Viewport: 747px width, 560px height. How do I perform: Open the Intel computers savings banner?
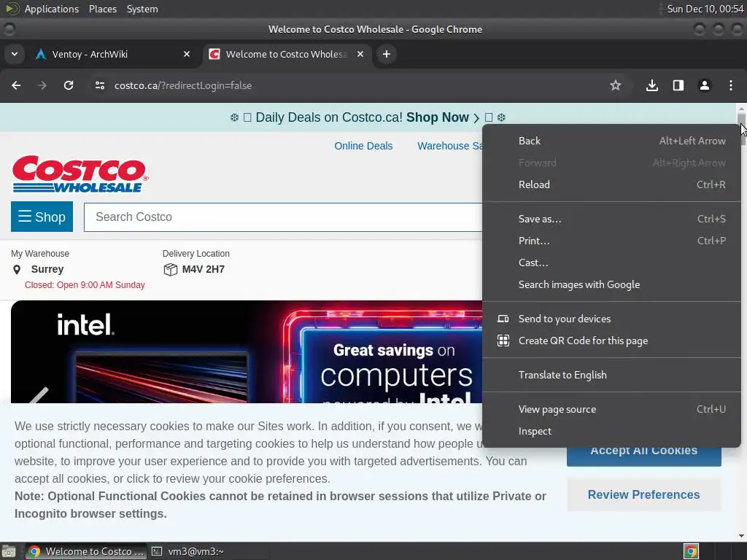[247, 352]
